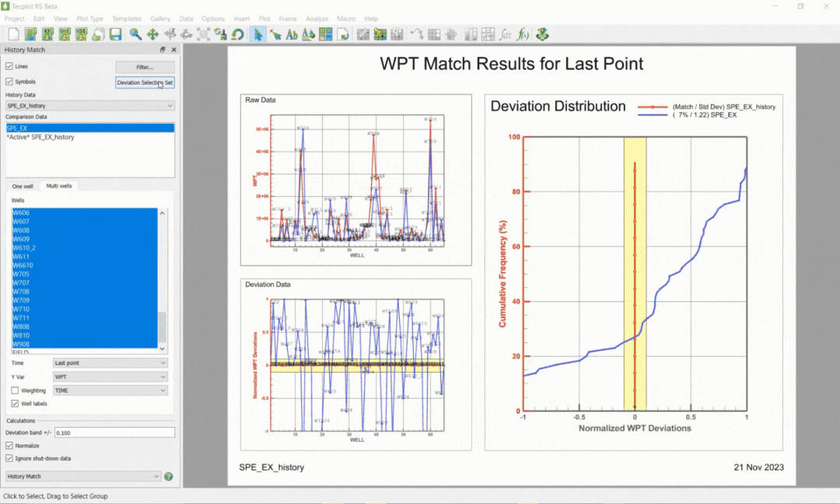Disable the Normalize checkbox
Viewport: 840px width, 504px height.
tap(9, 446)
